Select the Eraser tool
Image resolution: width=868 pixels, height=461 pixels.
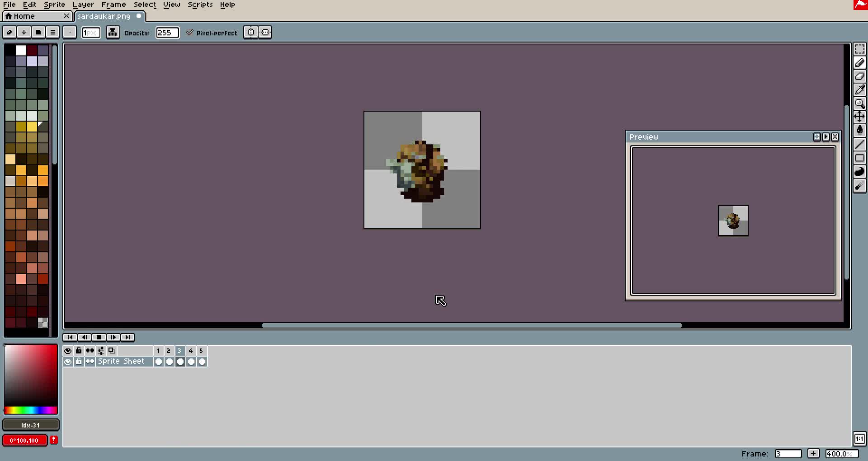(860, 76)
